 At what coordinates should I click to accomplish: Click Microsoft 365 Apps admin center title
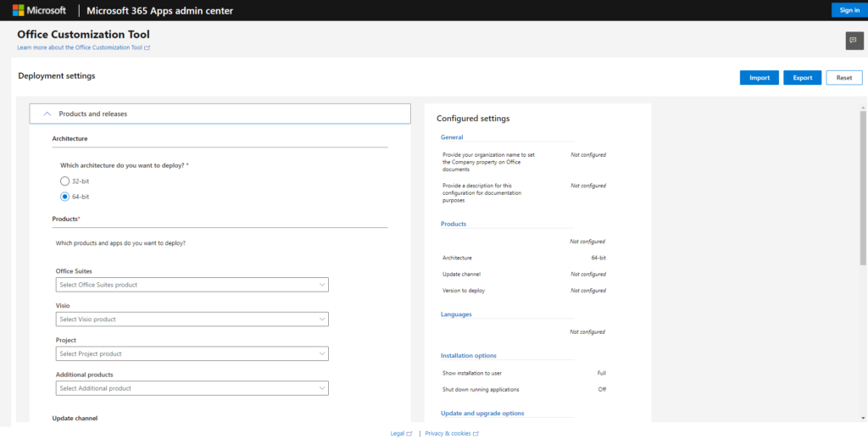pyautogui.click(x=160, y=10)
